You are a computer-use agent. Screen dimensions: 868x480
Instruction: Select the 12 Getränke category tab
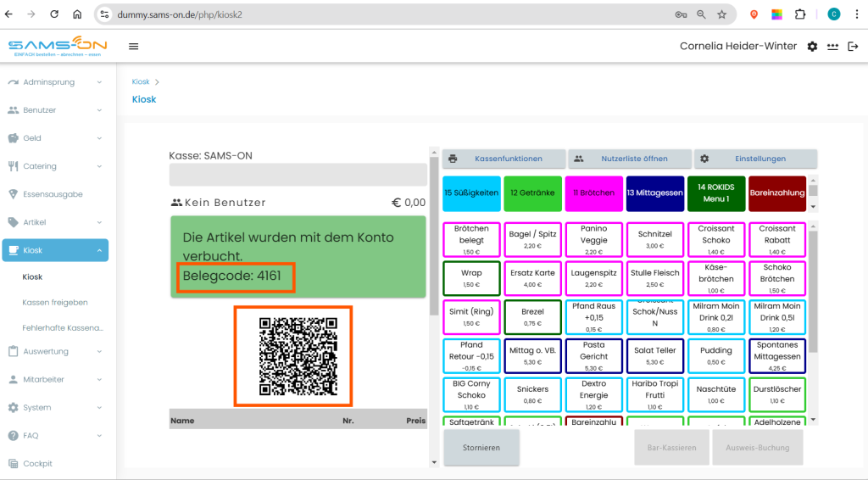pos(532,193)
